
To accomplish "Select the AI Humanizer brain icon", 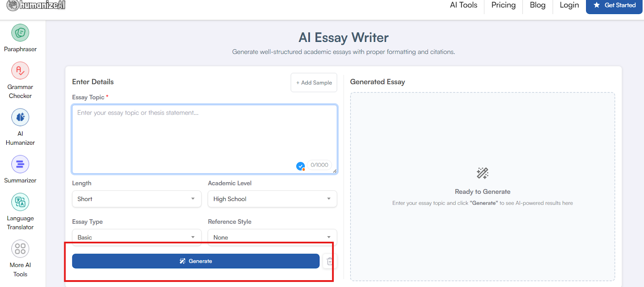I will point(20,117).
